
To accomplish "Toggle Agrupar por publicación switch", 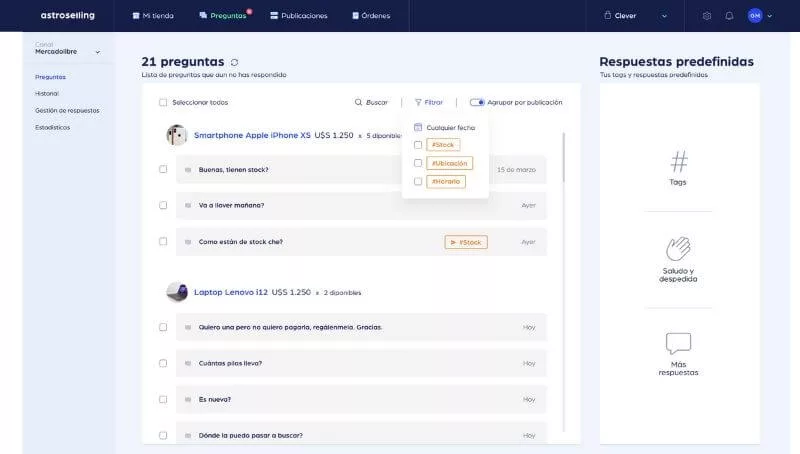I will (x=477, y=102).
